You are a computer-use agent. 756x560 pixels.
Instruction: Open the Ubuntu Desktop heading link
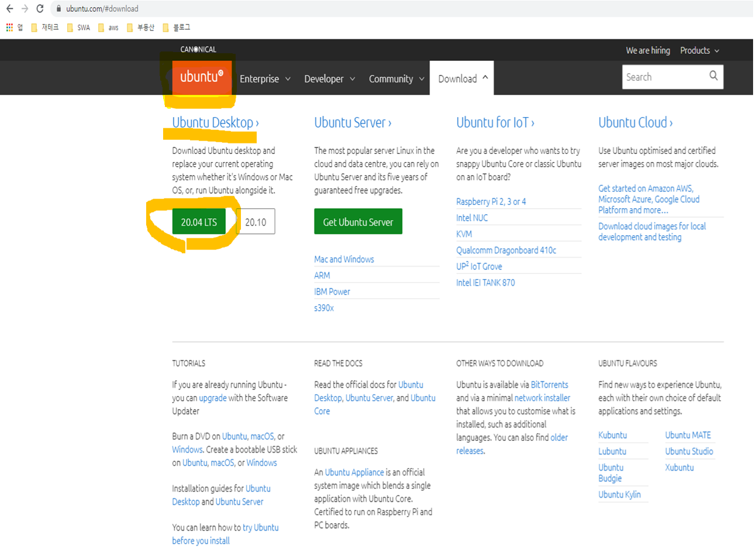coord(215,122)
